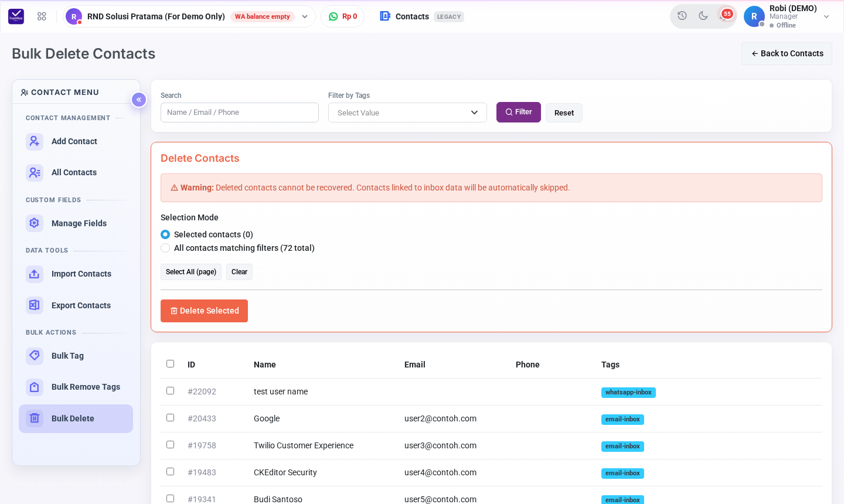
Task: Click the Manage Fields gear icon
Action: (35, 223)
